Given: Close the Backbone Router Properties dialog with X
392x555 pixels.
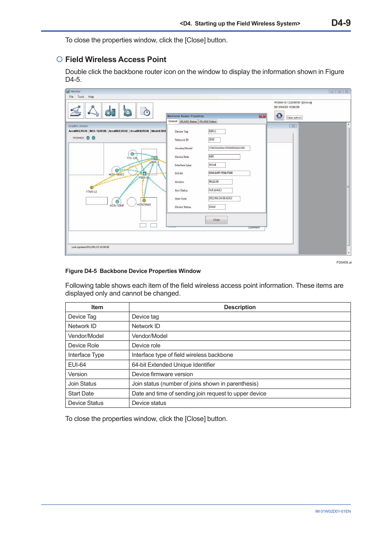Looking at the screenshot, I should click(262, 116).
